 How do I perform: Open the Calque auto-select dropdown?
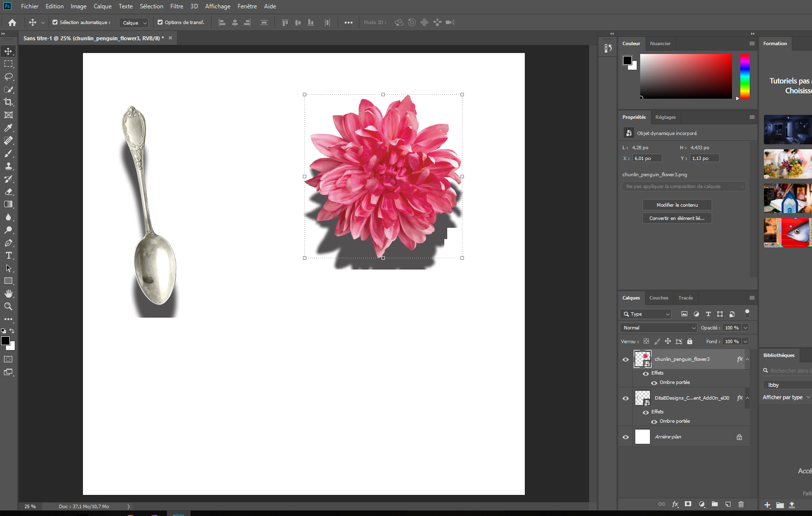coord(134,23)
